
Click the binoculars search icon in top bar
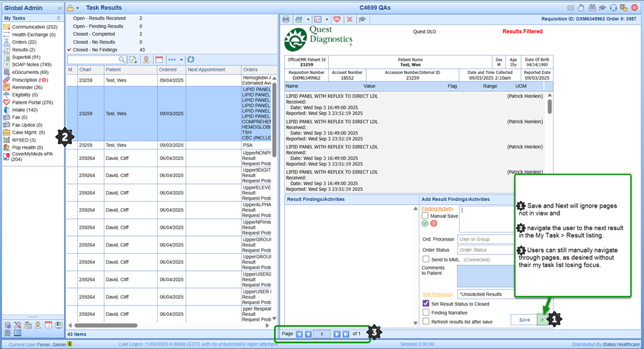pos(592,8)
